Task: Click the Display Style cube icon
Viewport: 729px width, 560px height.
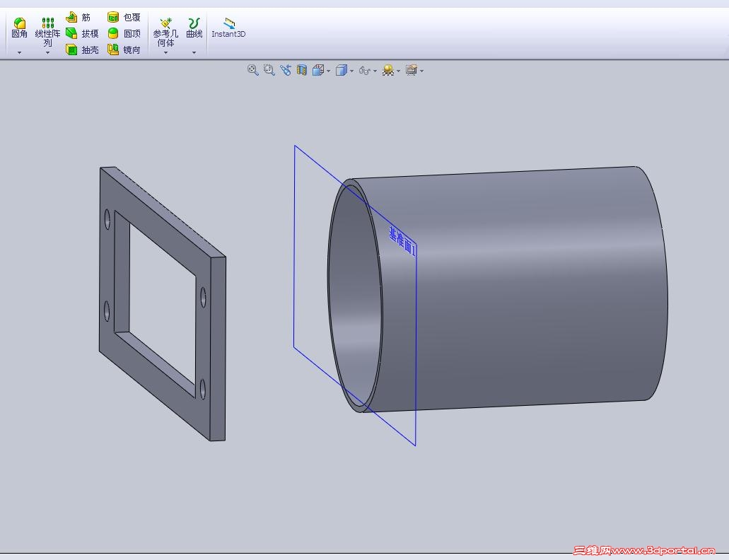Action: (342, 70)
